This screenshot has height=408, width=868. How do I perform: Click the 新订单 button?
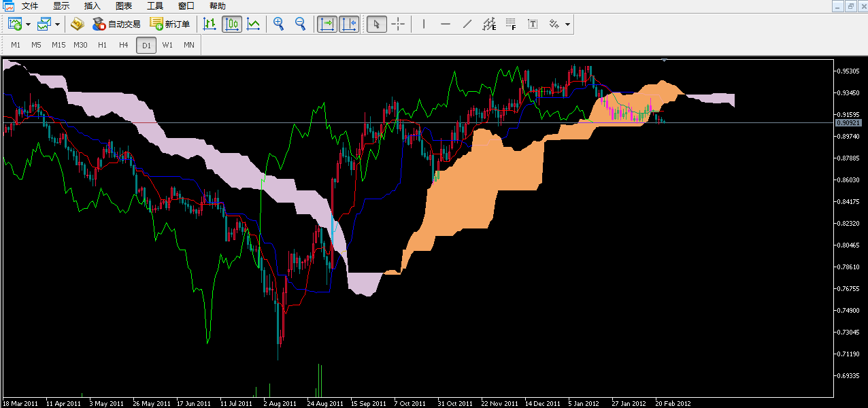[x=170, y=24]
